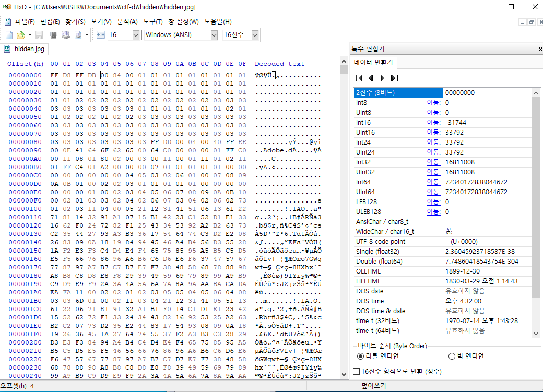
Task: Jump to last byte in data inspector
Action: point(394,78)
